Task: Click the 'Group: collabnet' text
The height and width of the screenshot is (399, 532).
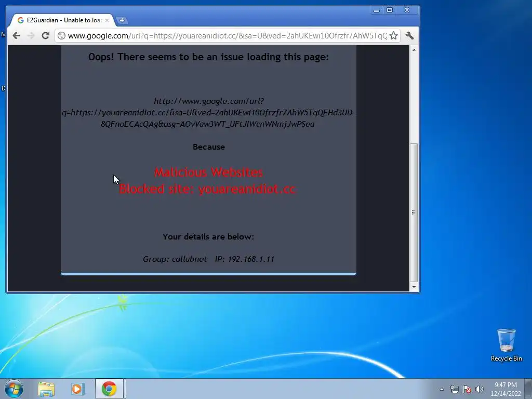Action: [x=175, y=259]
